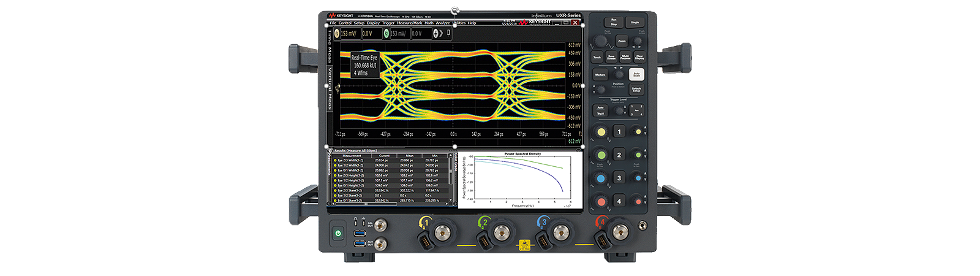Toggle the channel 3 numbered key
This screenshot has height=276, width=980.
[619, 178]
